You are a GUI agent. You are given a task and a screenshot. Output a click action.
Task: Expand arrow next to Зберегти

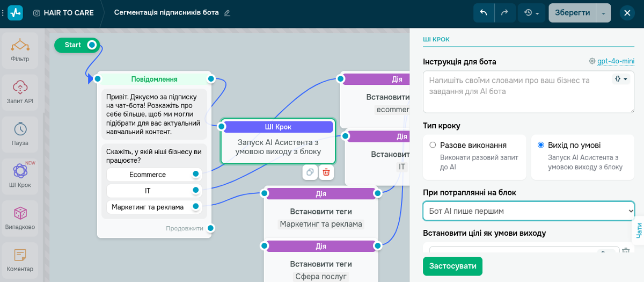coord(604,12)
